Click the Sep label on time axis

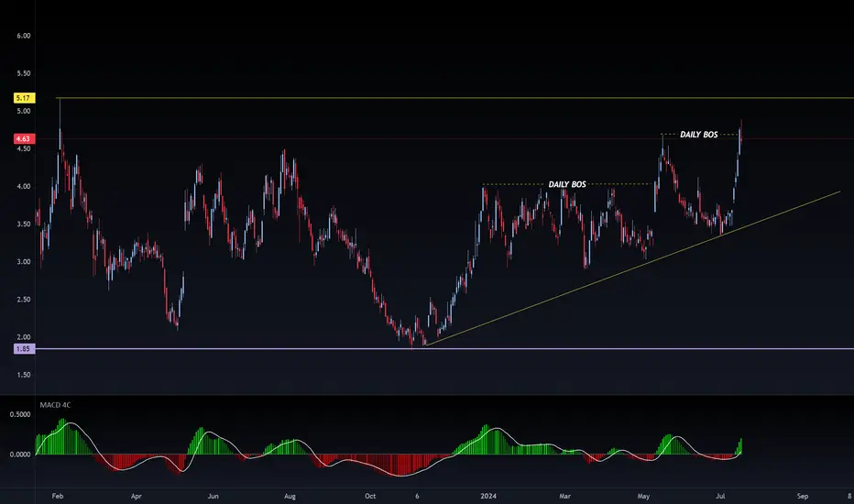coord(803,497)
